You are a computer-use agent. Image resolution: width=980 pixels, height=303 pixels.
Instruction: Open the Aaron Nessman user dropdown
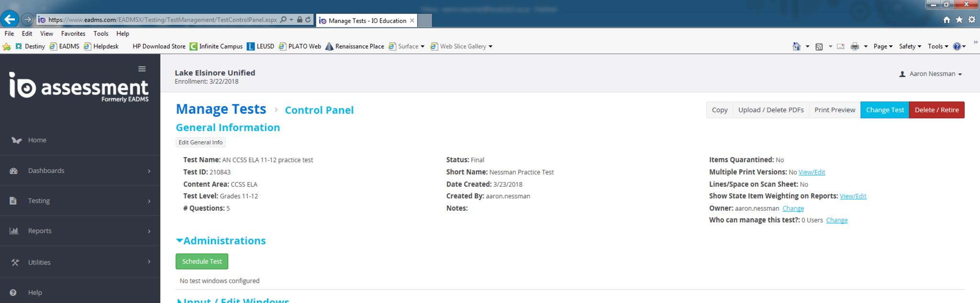click(x=931, y=74)
